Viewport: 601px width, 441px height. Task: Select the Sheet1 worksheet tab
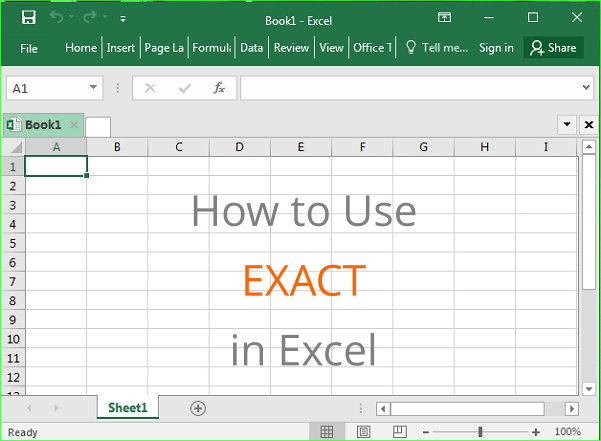(128, 408)
